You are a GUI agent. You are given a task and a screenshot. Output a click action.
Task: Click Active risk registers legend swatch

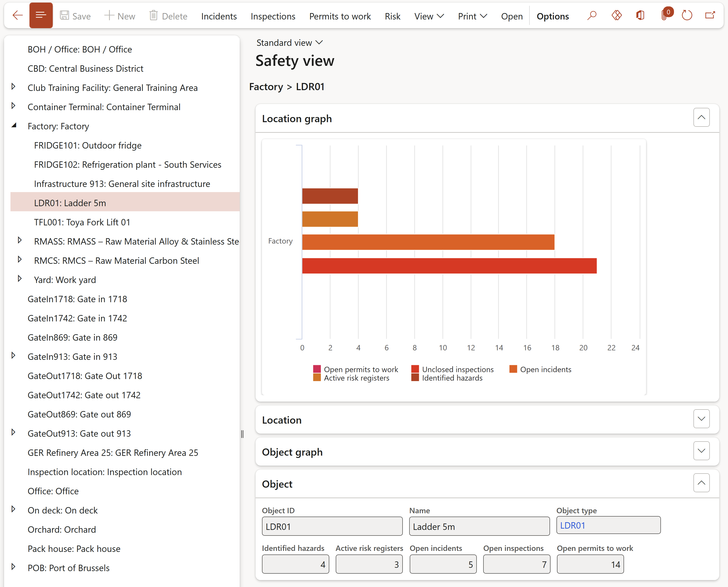(x=317, y=377)
